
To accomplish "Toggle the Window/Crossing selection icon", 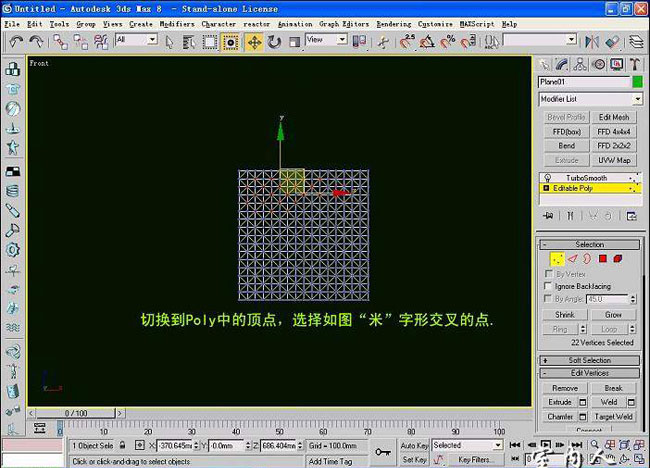I will pos(230,42).
